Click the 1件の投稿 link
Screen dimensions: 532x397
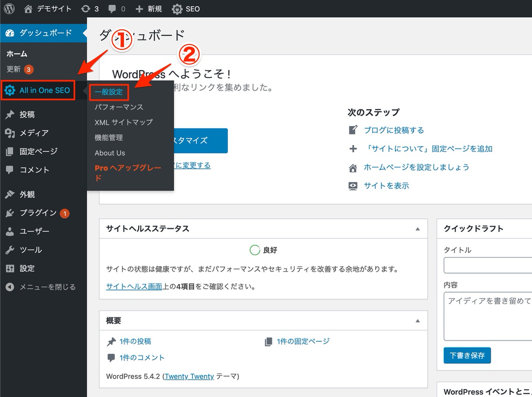tap(135, 342)
